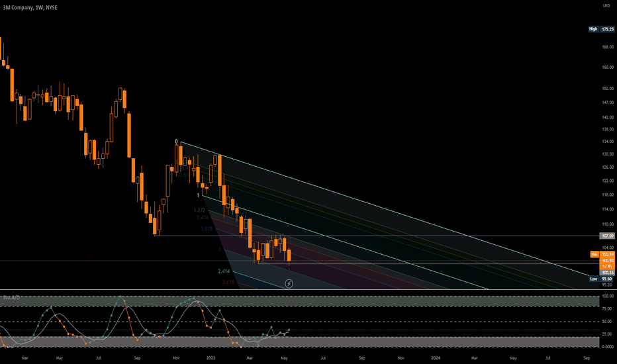Screen dimensions: 617x364
Task: Click the 126.00 price scale value
Action: (x=608, y=167)
